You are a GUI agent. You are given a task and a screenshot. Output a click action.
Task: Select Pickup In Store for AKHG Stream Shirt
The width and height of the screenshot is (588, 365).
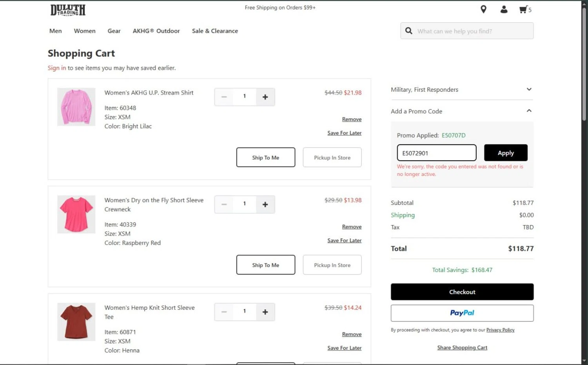[x=332, y=157]
